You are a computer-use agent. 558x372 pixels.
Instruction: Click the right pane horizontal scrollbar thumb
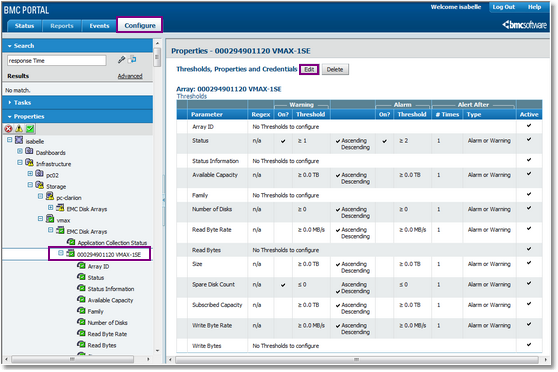(356, 360)
